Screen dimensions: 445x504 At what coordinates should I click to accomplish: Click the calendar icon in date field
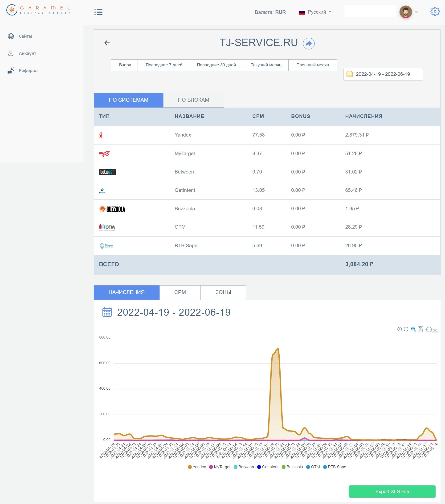(350, 74)
